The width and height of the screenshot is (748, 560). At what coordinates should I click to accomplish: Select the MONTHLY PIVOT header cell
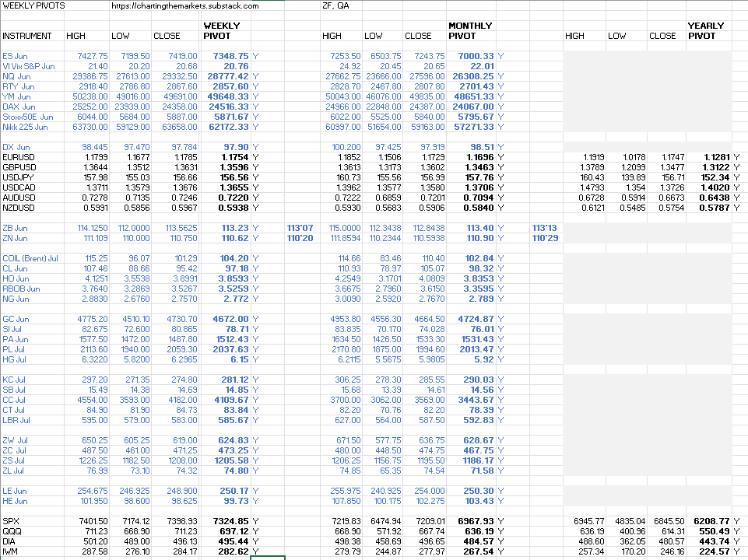(x=470, y=31)
